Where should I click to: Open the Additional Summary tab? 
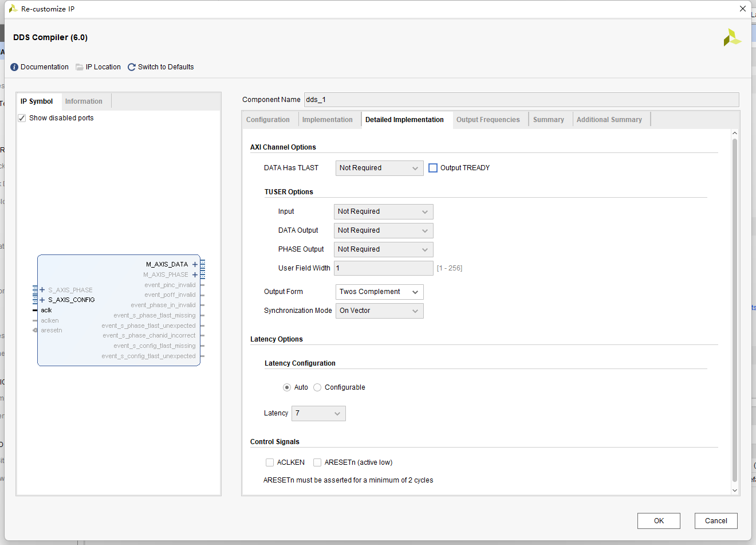click(x=609, y=120)
